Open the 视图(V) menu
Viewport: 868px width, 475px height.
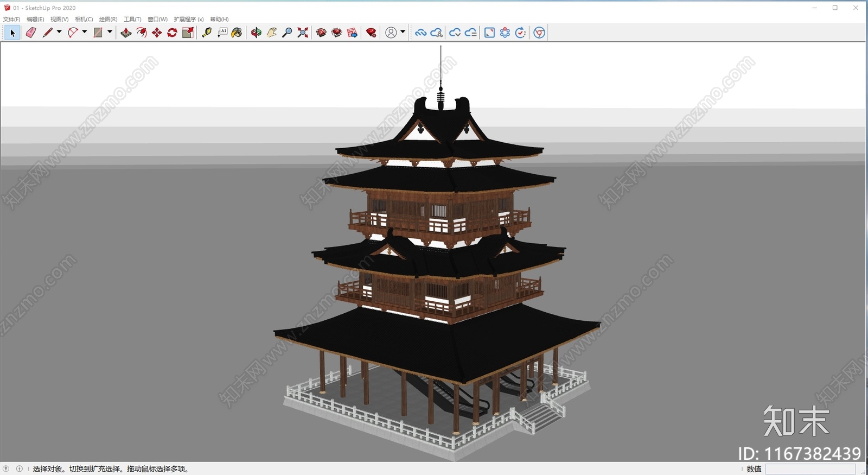[60, 19]
